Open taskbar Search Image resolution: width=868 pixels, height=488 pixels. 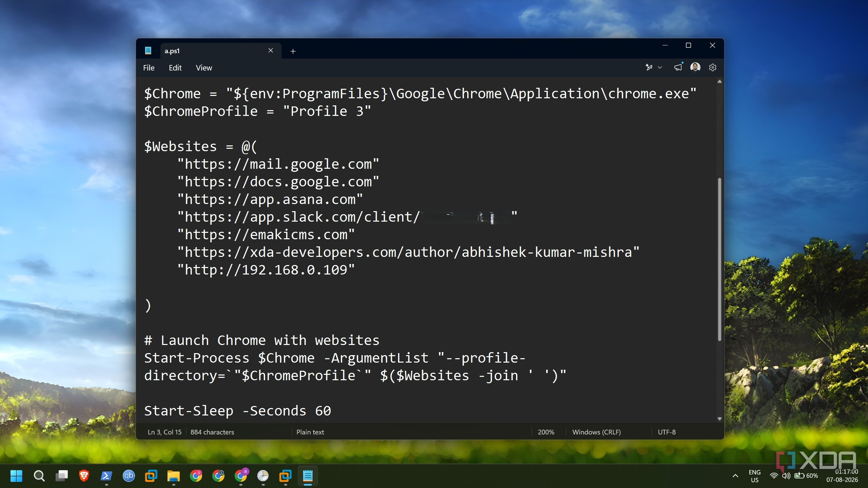pos(39,476)
